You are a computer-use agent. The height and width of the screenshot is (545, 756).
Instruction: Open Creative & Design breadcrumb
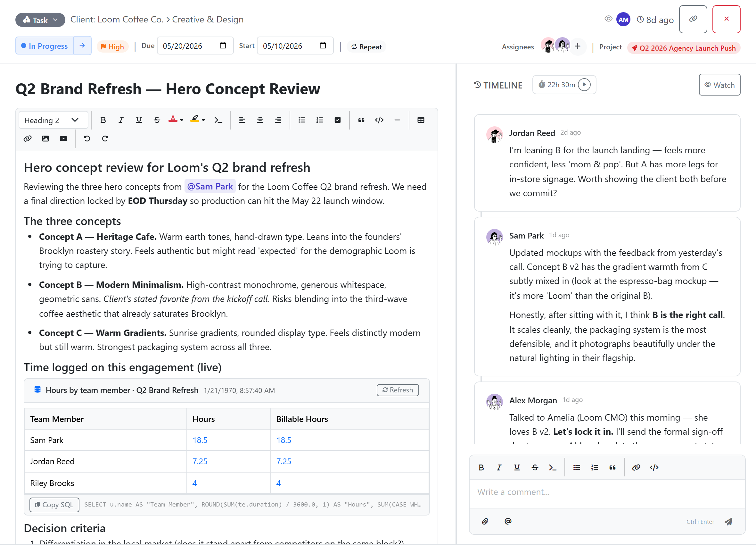click(x=208, y=19)
